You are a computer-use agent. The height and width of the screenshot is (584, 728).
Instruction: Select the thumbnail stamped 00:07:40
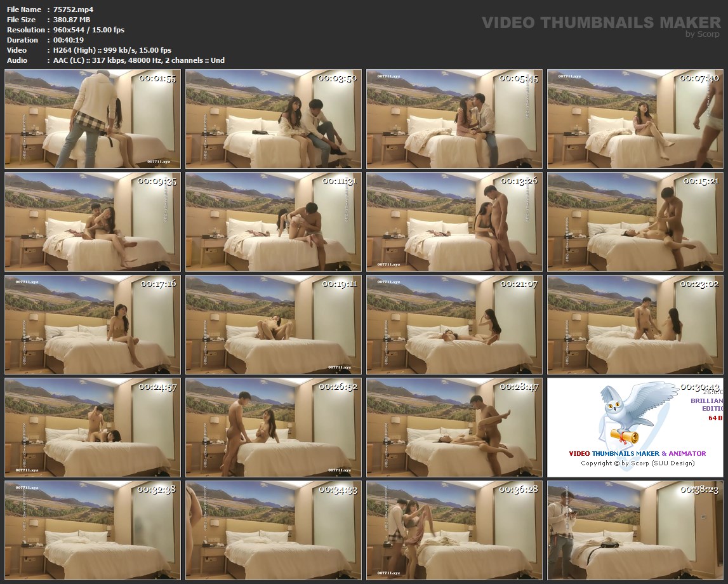[x=635, y=119]
